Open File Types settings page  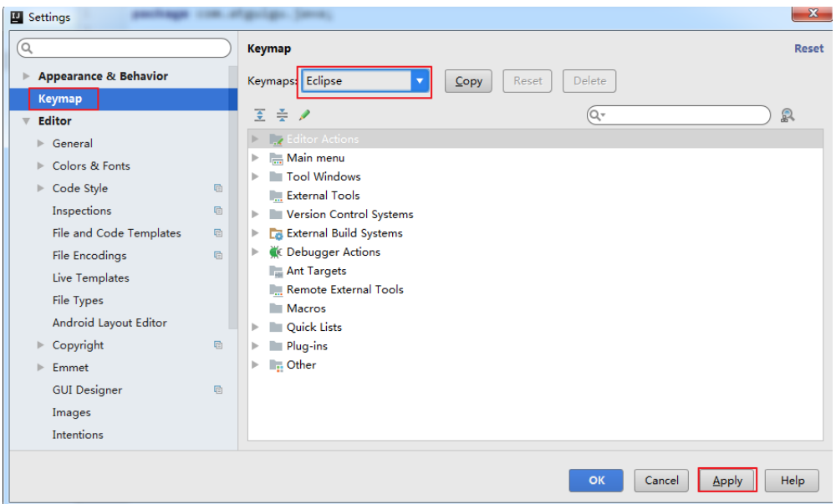click(x=78, y=301)
